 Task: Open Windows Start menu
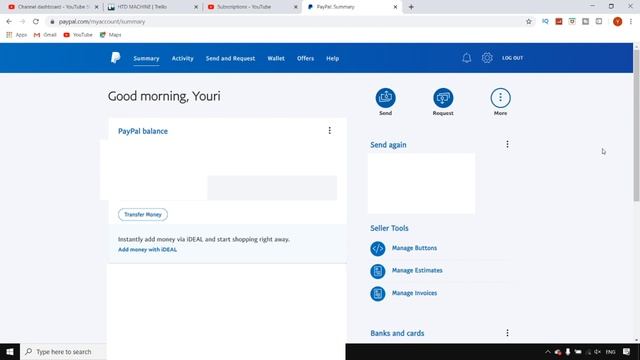coord(10,352)
